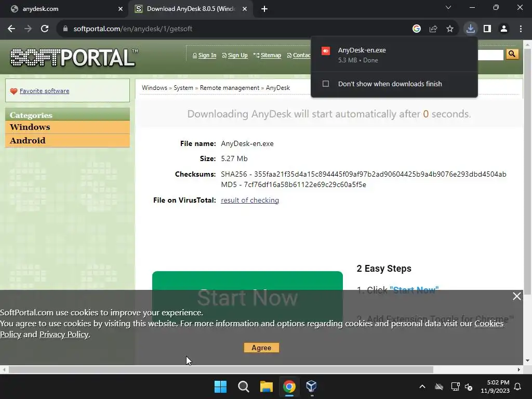Open the Windows Start menu
Screen dimensions: 532x399
(220, 387)
